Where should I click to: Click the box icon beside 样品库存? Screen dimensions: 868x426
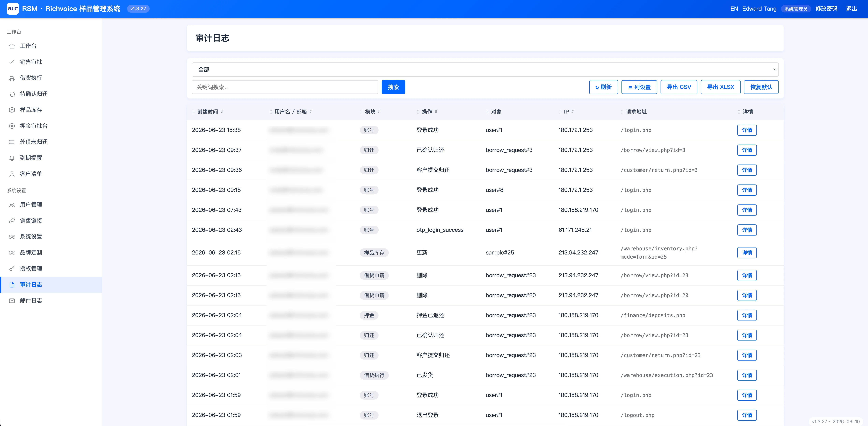click(12, 110)
